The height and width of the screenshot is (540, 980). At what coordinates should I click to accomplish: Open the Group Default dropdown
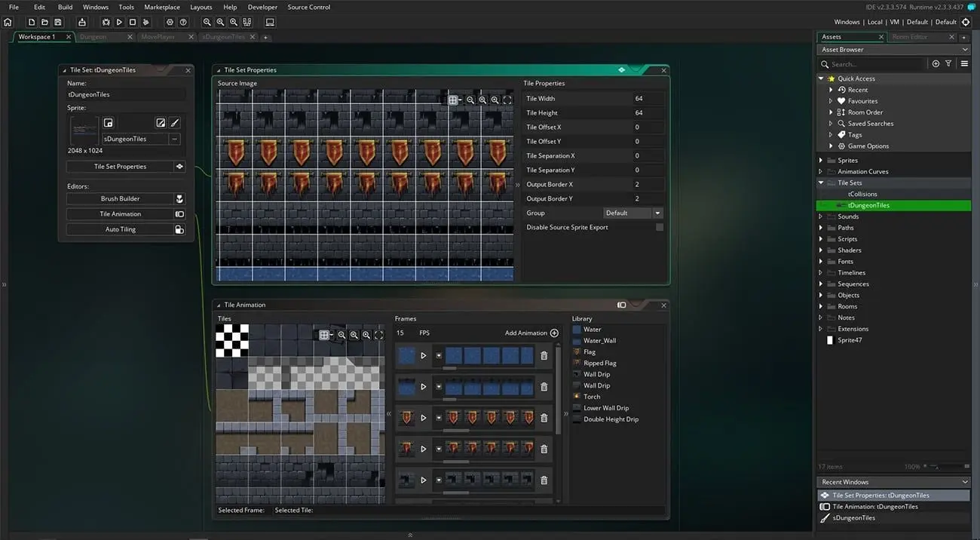pos(633,213)
